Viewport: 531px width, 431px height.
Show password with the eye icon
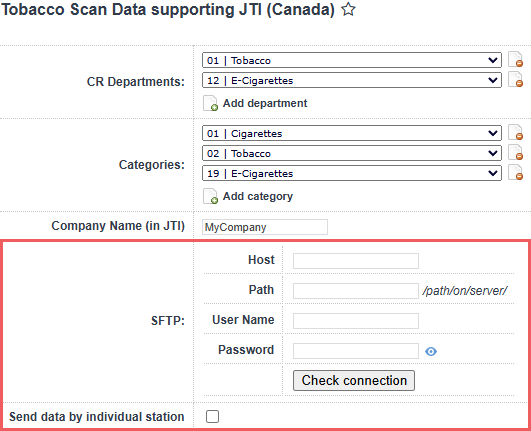(431, 351)
